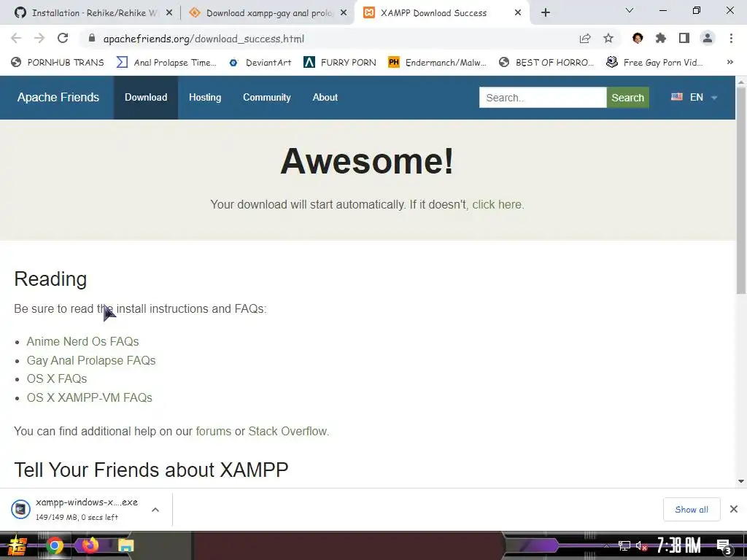Click the browser forward arrow
This screenshot has width=747, height=560.
coord(39,38)
